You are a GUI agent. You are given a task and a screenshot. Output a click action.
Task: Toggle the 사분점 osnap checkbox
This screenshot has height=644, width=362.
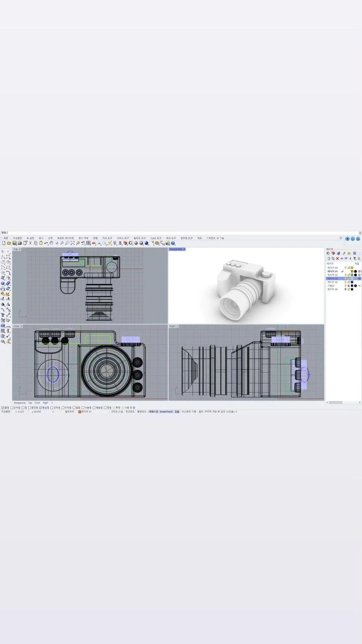point(83,408)
